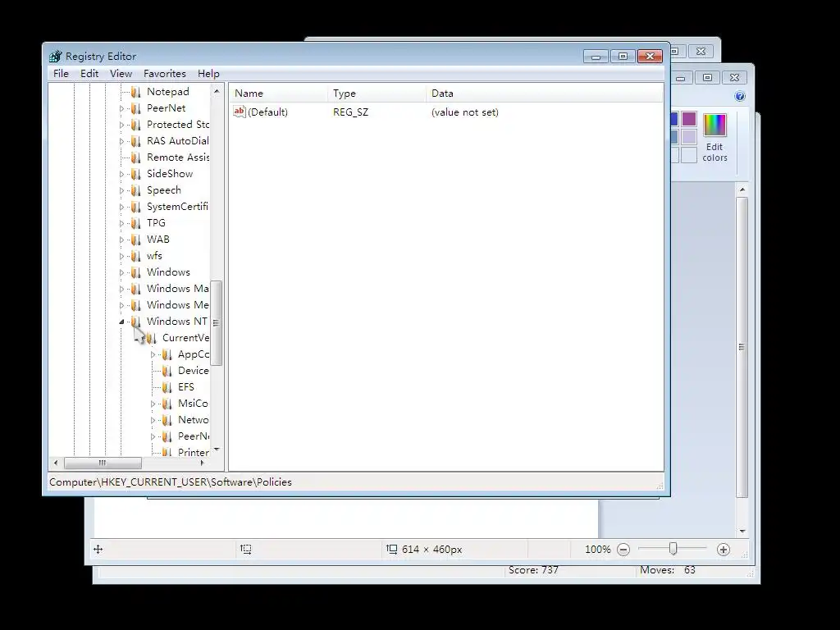Click the zoom in plus button in Paint
Viewport: 840px width, 630px height.
pyautogui.click(x=724, y=550)
